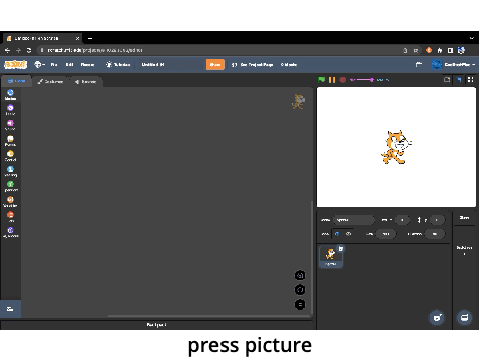Open the File menu
The height and width of the screenshot is (360, 480).
click(x=54, y=65)
